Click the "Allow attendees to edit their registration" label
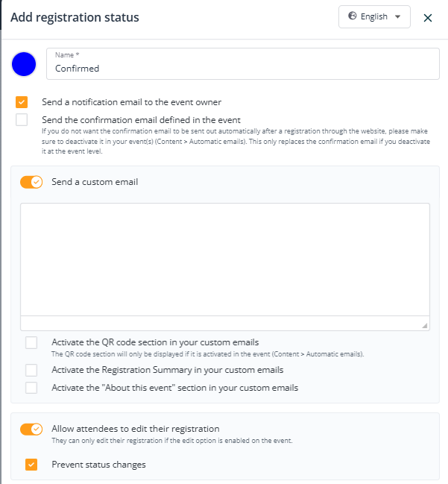Image resolution: width=448 pixels, height=484 pixels. pos(135,429)
